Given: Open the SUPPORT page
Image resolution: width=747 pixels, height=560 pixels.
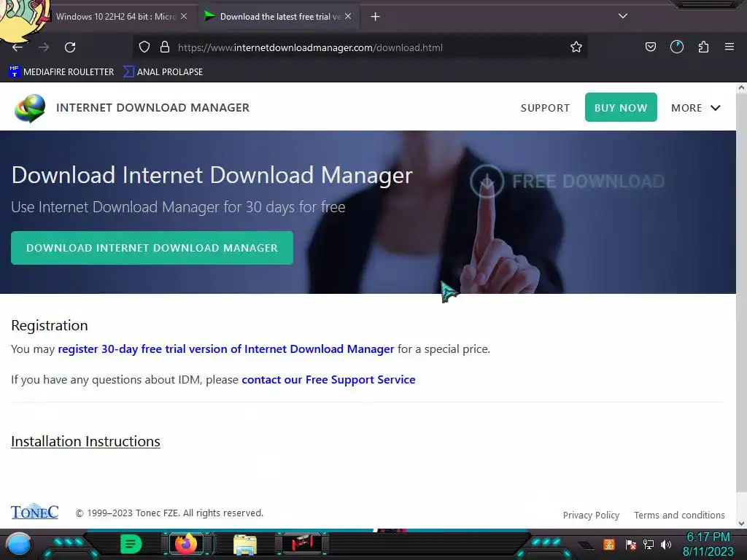Looking at the screenshot, I should [545, 108].
